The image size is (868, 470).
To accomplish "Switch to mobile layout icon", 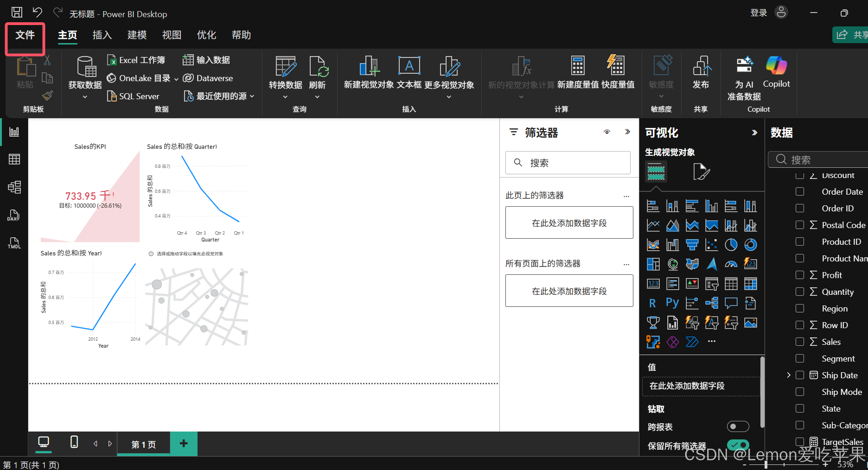I will (74, 442).
